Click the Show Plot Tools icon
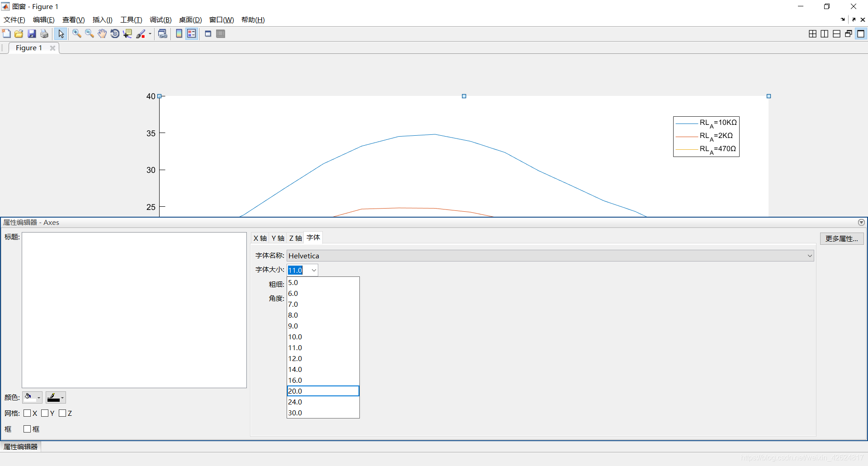The image size is (868, 466). (x=221, y=33)
